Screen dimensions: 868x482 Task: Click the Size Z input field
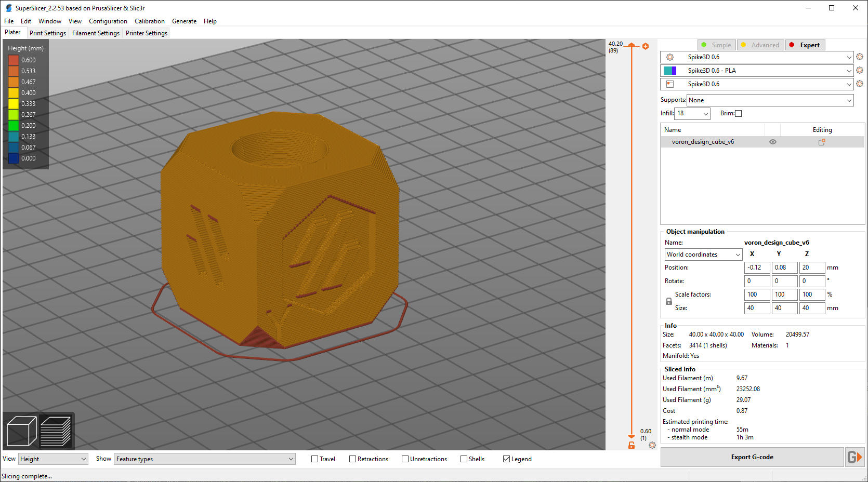click(x=812, y=308)
